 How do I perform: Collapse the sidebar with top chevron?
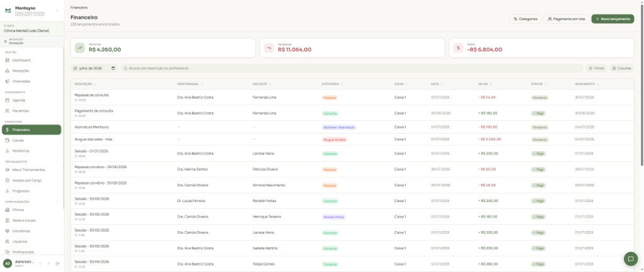tap(57, 10)
